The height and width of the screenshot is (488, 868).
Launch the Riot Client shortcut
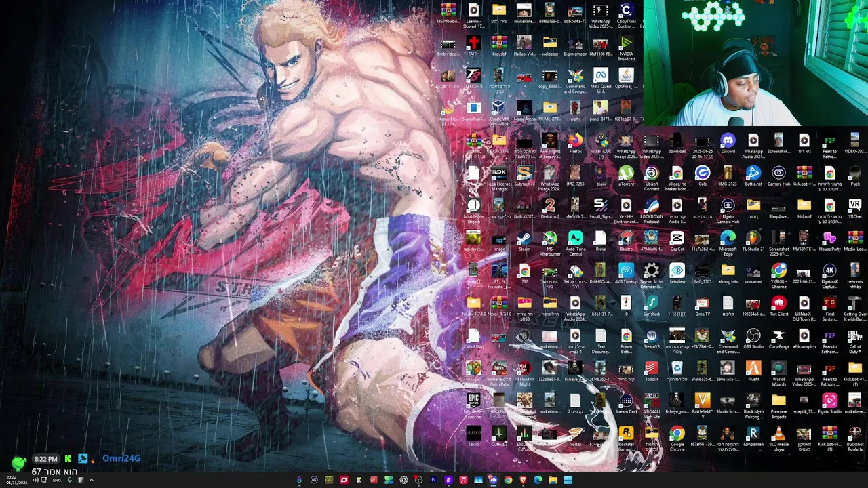click(778, 307)
